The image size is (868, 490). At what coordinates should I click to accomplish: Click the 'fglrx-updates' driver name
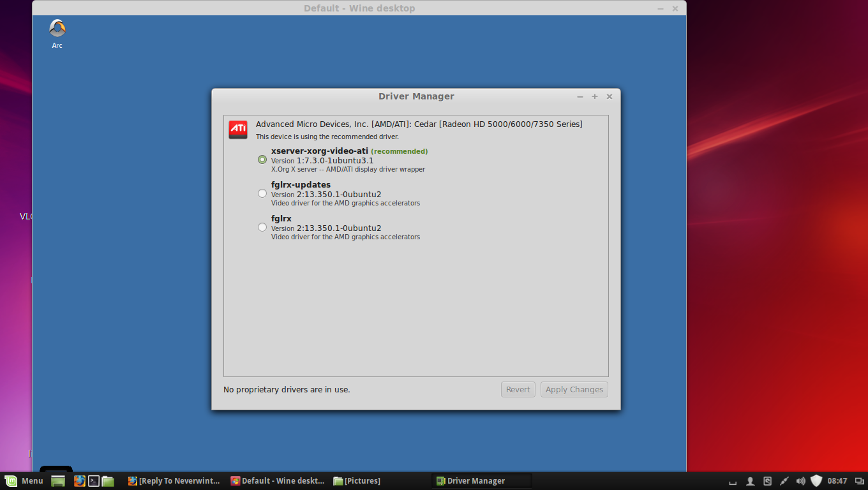coord(301,185)
